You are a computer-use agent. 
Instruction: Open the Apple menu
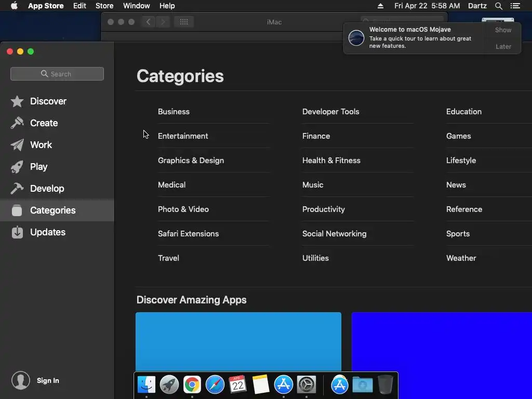pyautogui.click(x=14, y=6)
